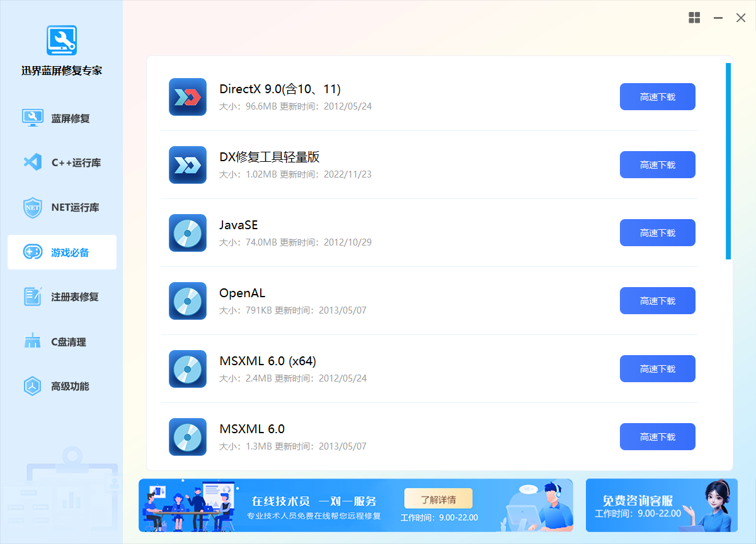This screenshot has height=544, width=756.
Task: Click the MSXML 6.0 (x64) disc icon
Action: pos(188,369)
